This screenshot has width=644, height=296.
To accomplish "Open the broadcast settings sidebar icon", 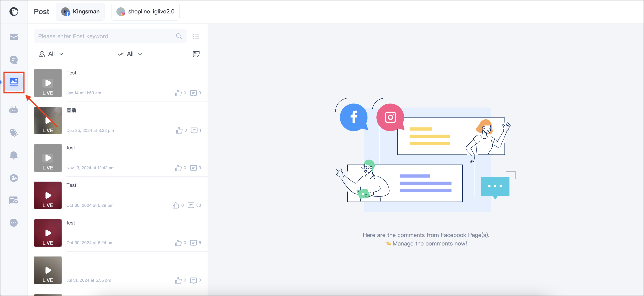I will (13, 200).
